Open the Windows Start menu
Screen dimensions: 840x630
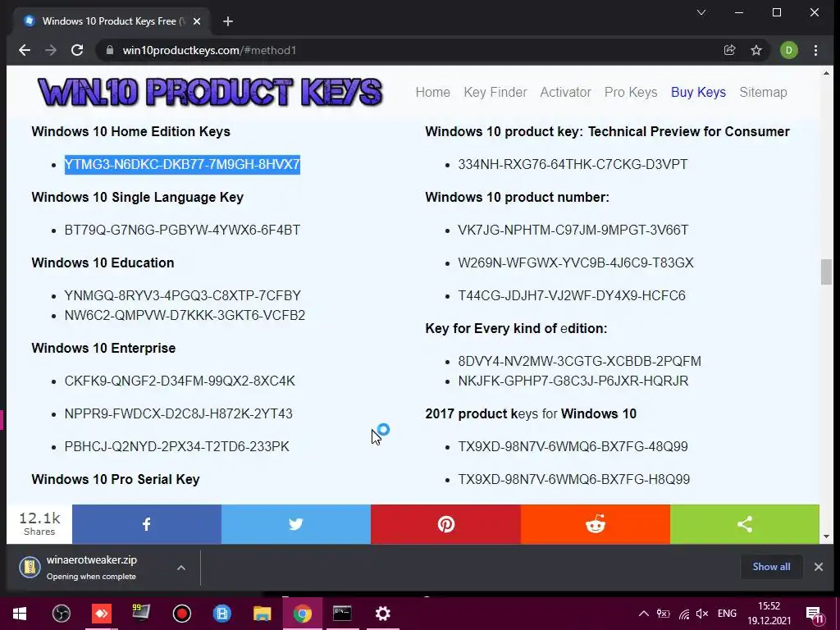[20, 614]
